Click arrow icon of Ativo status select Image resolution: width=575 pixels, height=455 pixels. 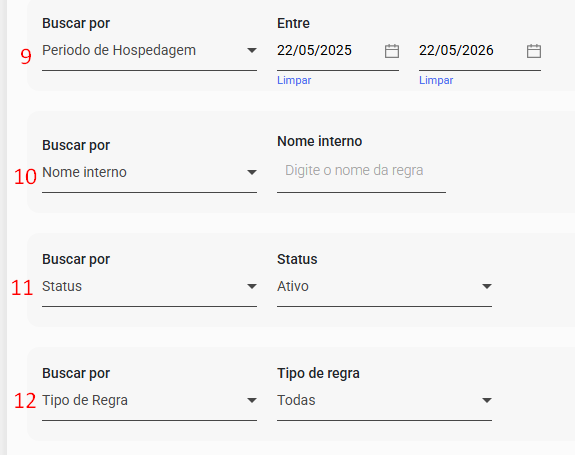coord(487,286)
